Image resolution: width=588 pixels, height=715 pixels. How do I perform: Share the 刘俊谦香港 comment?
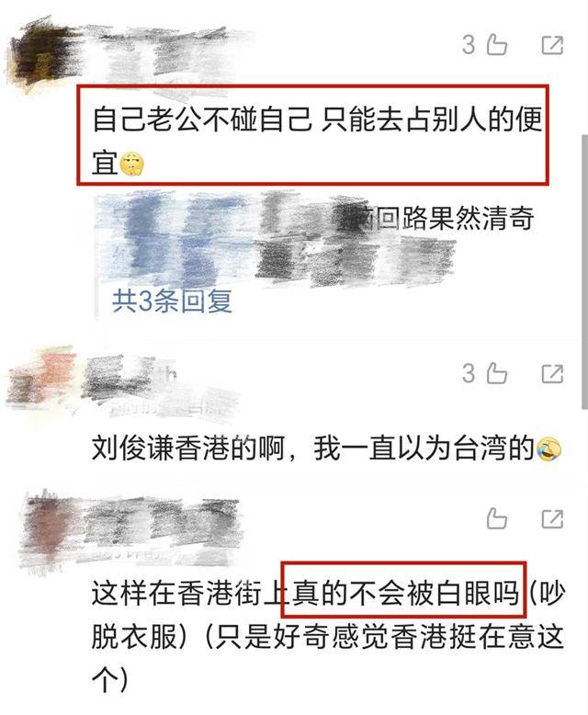pyautogui.click(x=552, y=374)
